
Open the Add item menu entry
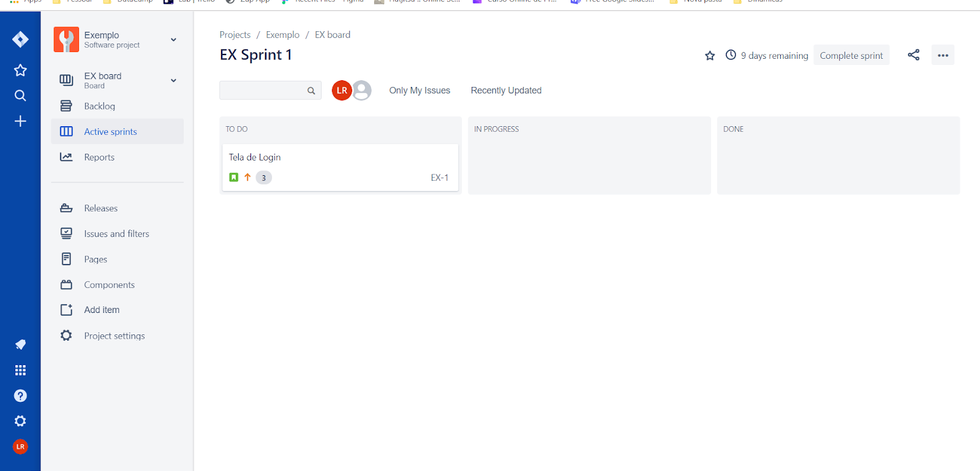coord(118,310)
